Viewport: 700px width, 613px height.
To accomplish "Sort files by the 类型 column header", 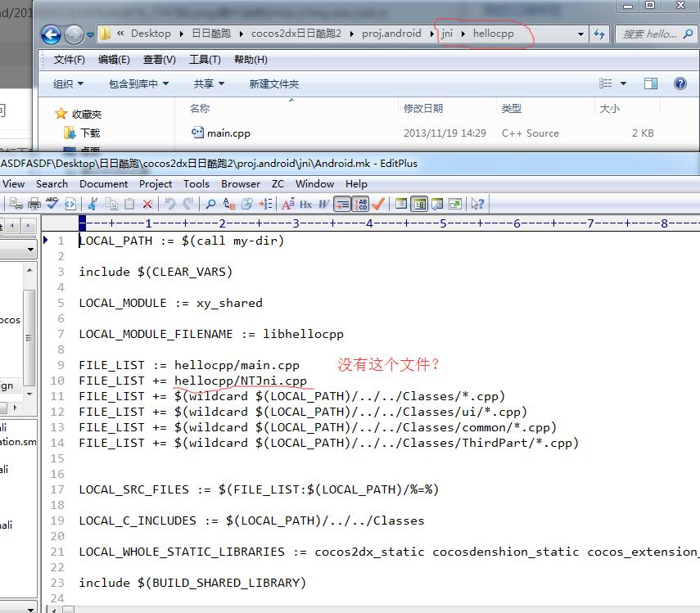I will 511,108.
